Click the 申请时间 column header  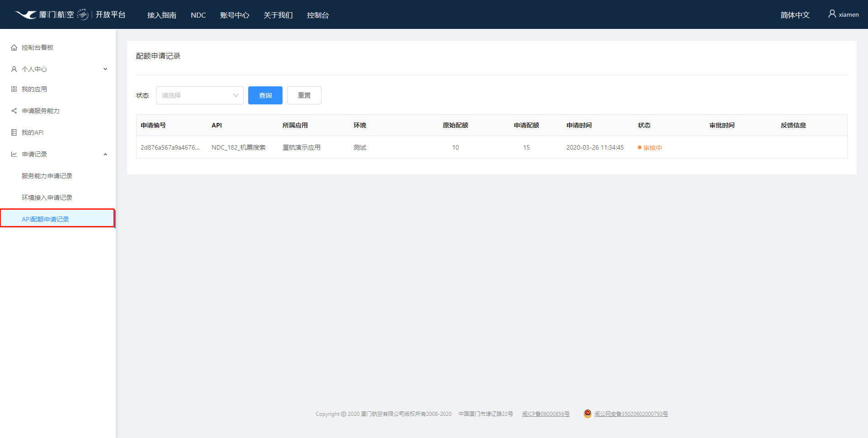coord(579,125)
